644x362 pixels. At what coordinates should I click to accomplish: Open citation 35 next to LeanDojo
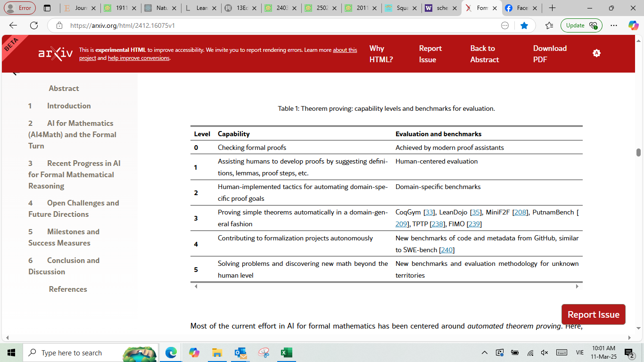[x=476, y=212]
